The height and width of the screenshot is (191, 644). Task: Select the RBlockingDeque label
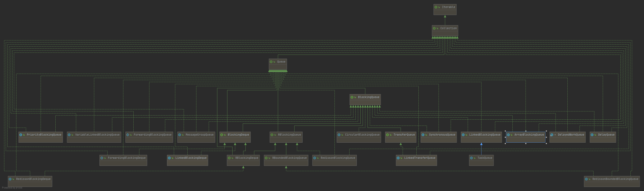click(246, 158)
